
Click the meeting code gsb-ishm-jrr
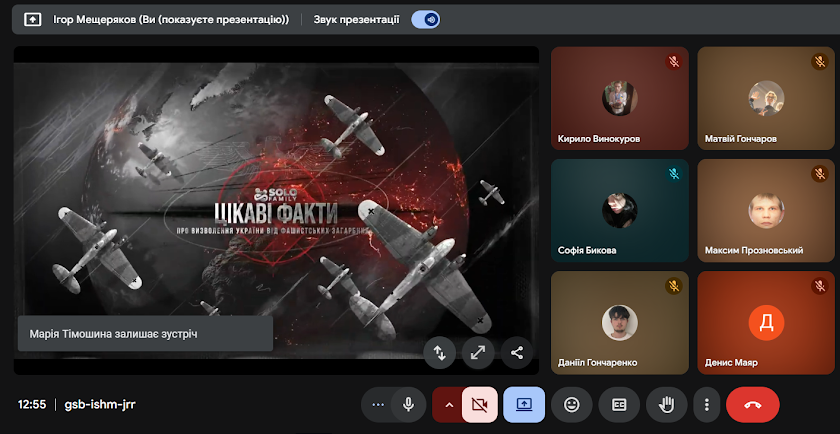point(101,405)
